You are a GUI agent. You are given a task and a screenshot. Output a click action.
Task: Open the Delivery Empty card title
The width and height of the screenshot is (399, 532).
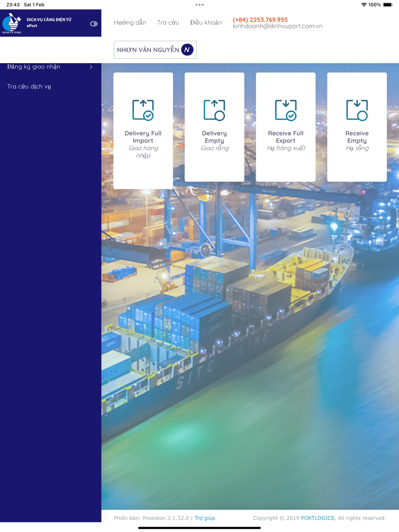[x=214, y=137]
